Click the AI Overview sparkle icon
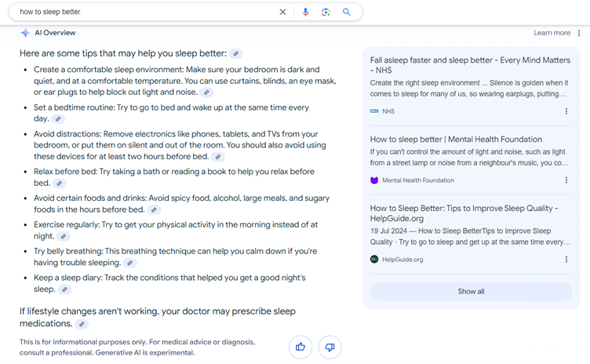This screenshot has width=590, height=364. pos(25,33)
